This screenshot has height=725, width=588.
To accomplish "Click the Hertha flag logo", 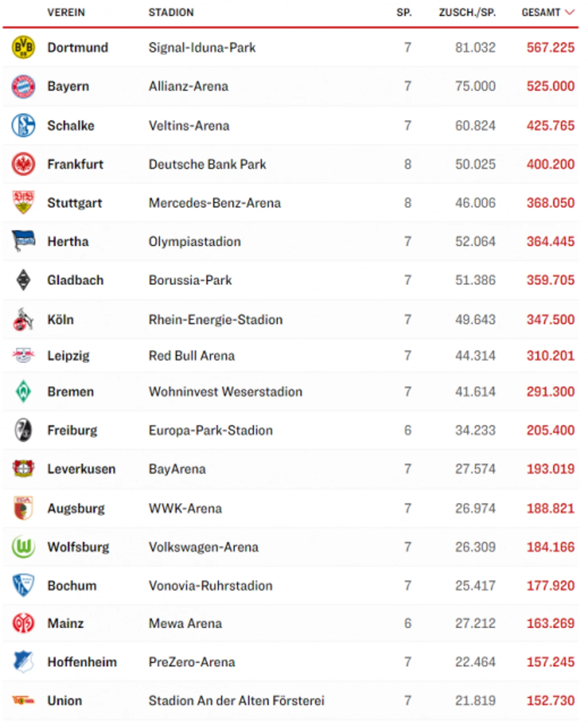I will pos(23,241).
